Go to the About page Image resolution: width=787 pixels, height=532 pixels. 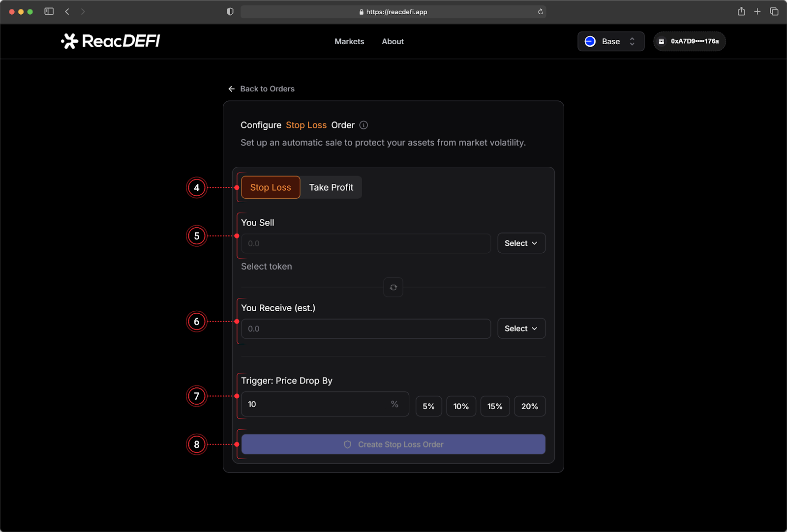[x=393, y=42]
